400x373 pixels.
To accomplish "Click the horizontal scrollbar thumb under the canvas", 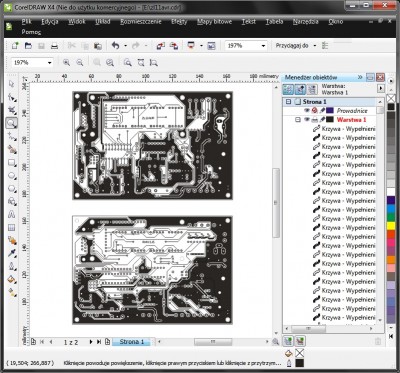I will point(213,342).
